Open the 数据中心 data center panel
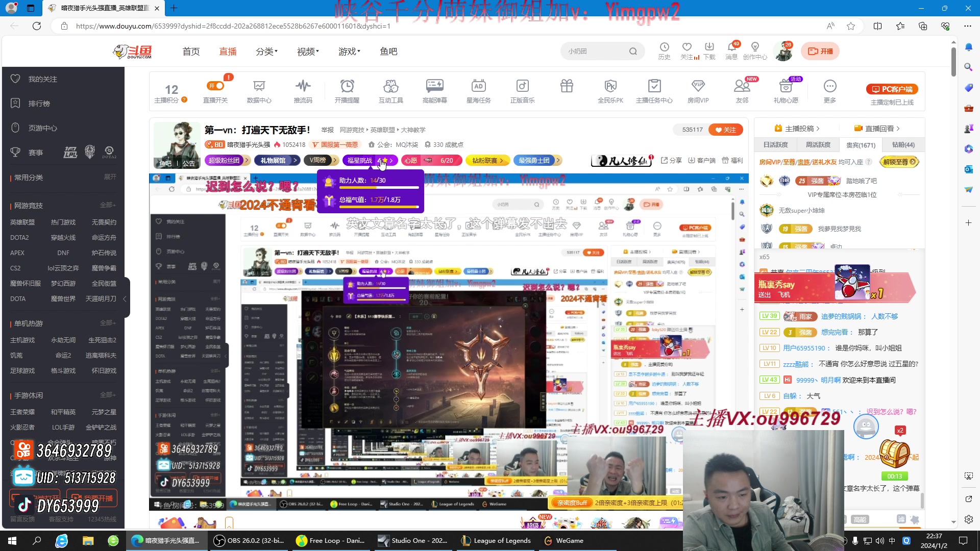Image resolution: width=980 pixels, height=551 pixels. coord(259,91)
